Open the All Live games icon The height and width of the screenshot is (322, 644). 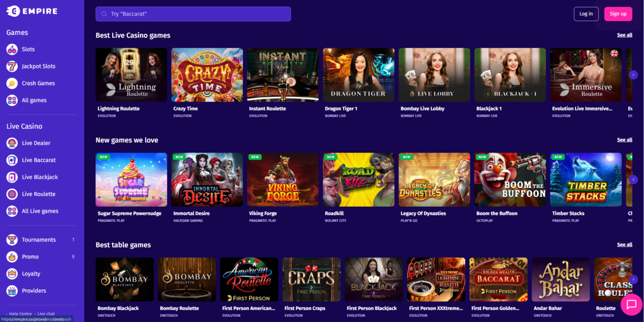12,211
